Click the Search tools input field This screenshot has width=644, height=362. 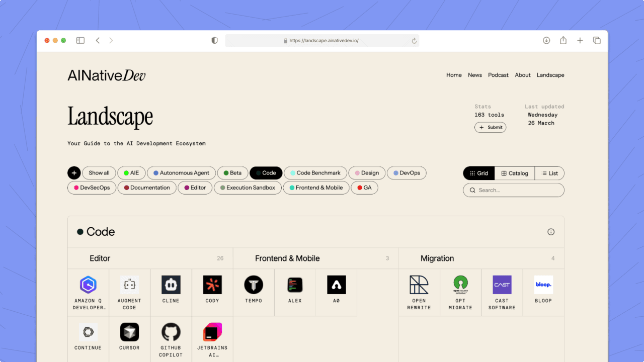pyautogui.click(x=514, y=191)
